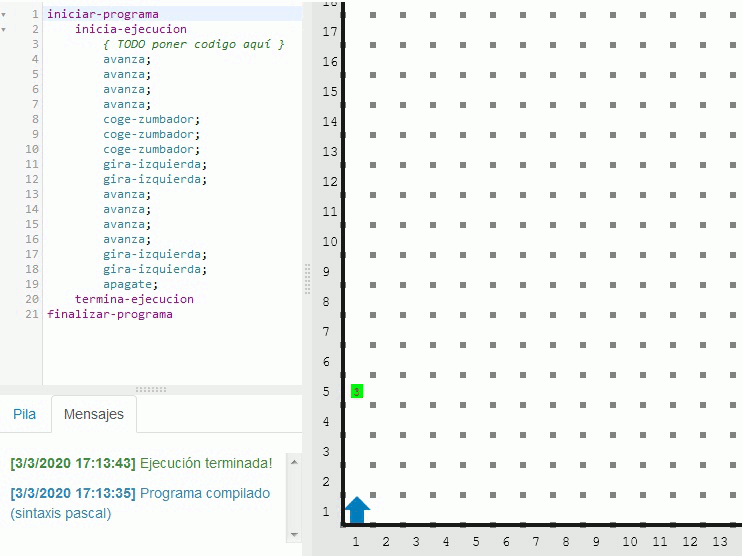The image size is (742, 556).
Task: Click the green beeper cell marked 3
Action: 357,391
